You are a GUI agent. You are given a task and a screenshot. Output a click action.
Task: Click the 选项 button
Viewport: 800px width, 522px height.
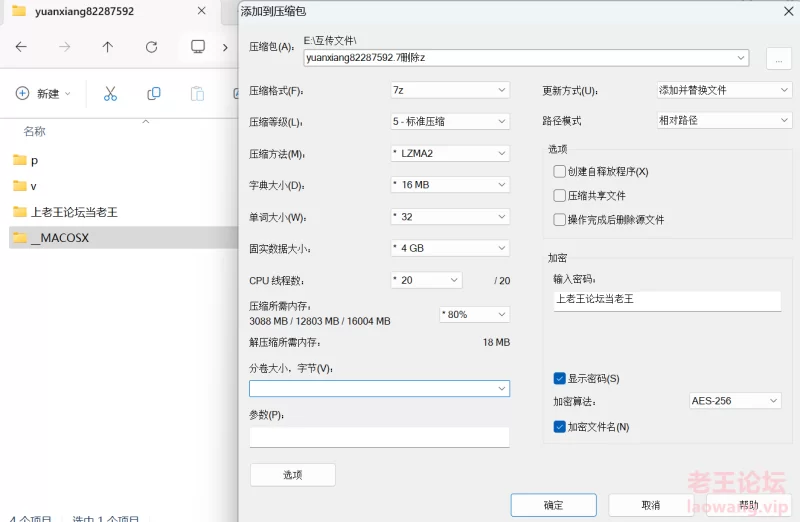coord(293,475)
